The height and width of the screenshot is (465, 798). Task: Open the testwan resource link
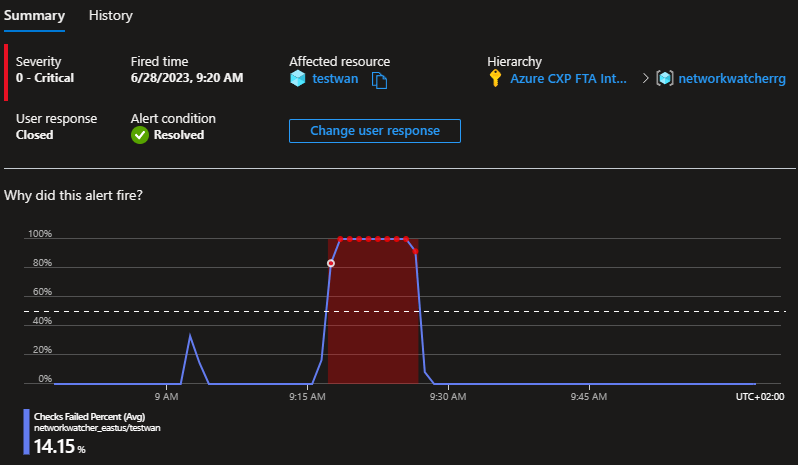coord(332,79)
